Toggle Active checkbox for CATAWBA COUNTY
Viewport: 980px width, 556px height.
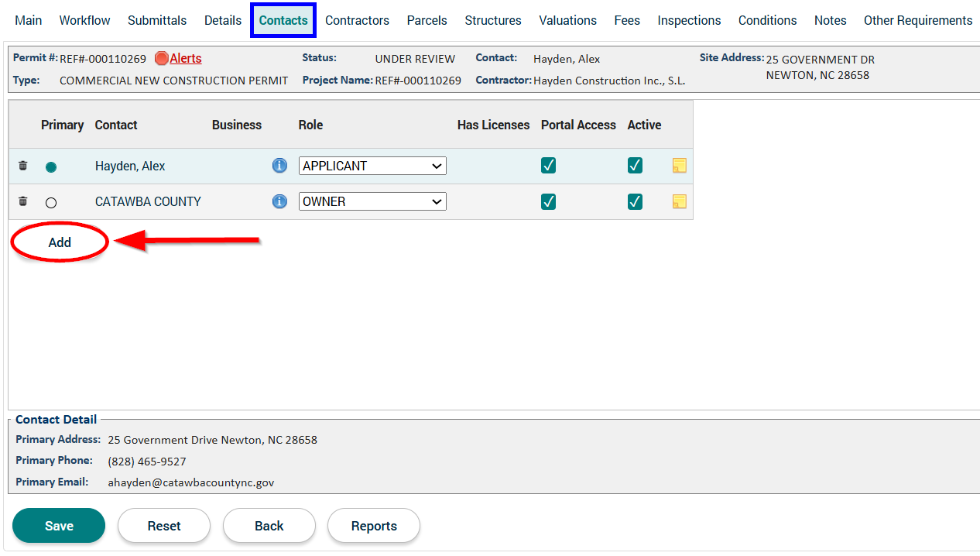click(x=635, y=201)
